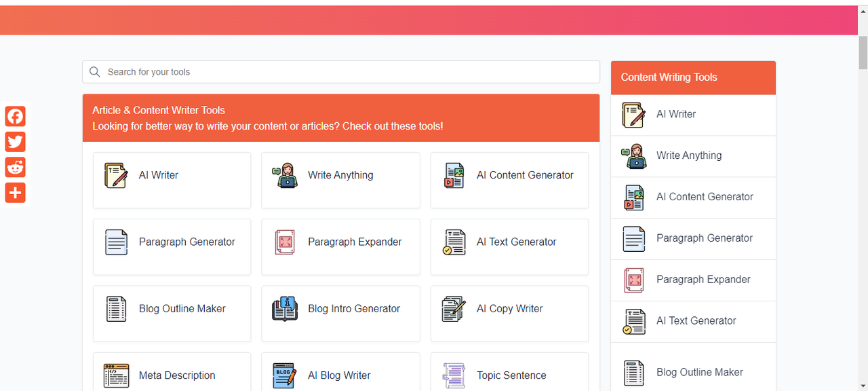Click the AI Blog Writer icon
This screenshot has height=391, width=868.
285,375
